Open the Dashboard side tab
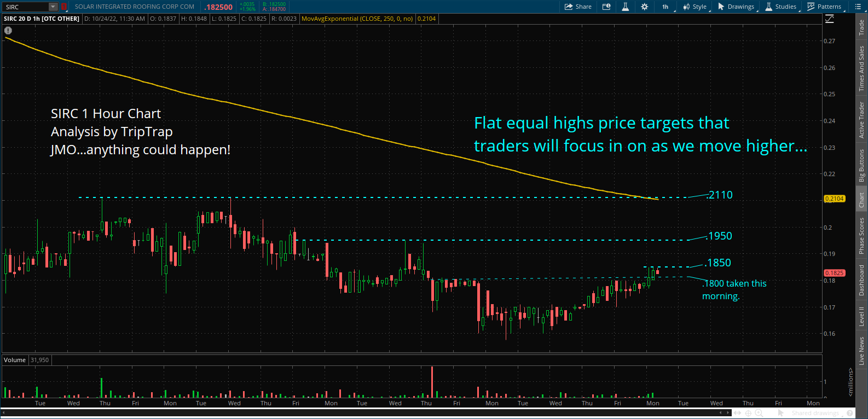The height and width of the screenshot is (419, 868). pos(861,280)
